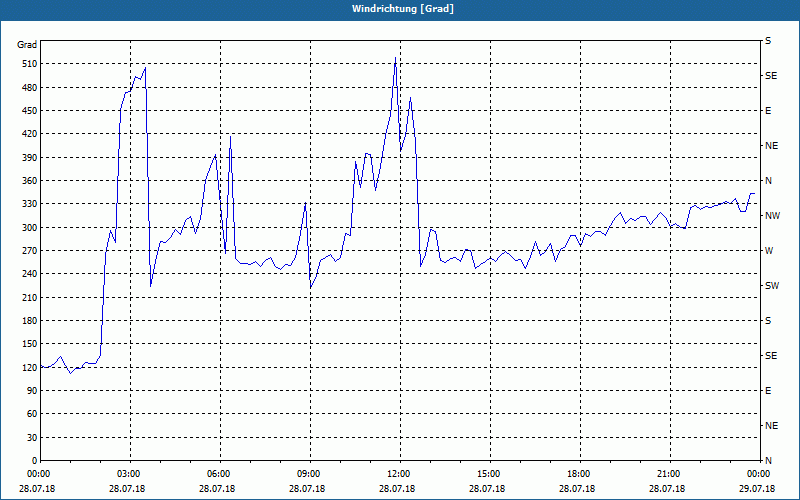Click the 120 tick label on the left axis

coord(27,368)
